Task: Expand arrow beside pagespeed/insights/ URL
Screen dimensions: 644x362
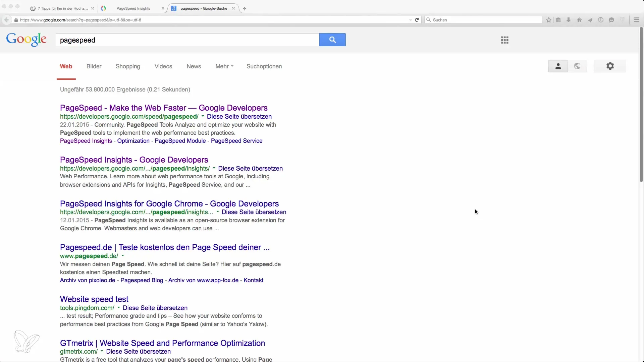Action: pos(214,168)
